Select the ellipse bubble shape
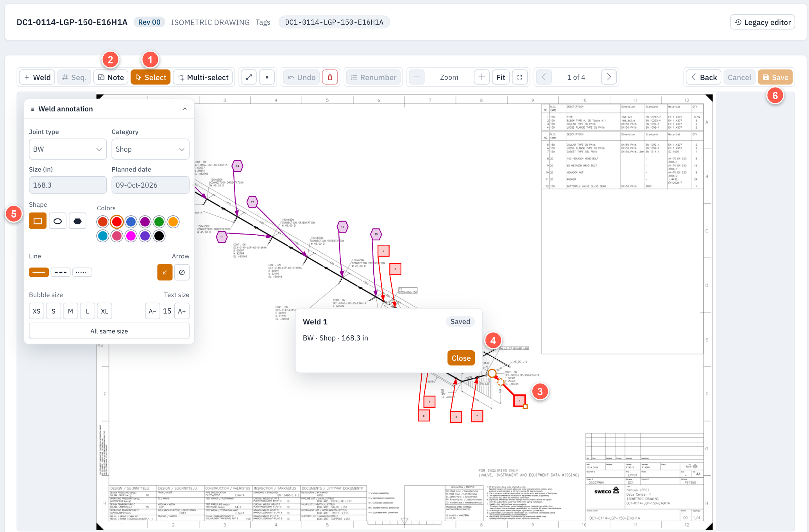The image size is (809, 532). point(57,221)
